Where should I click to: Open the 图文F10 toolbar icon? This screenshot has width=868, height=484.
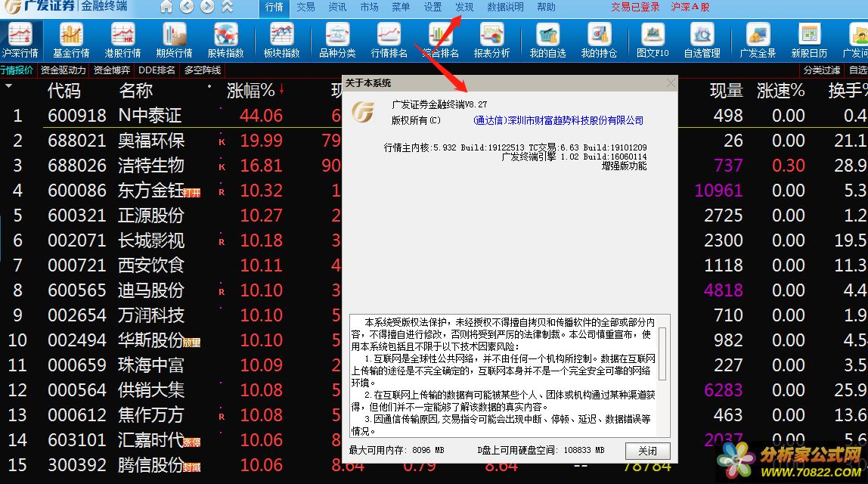tap(653, 40)
